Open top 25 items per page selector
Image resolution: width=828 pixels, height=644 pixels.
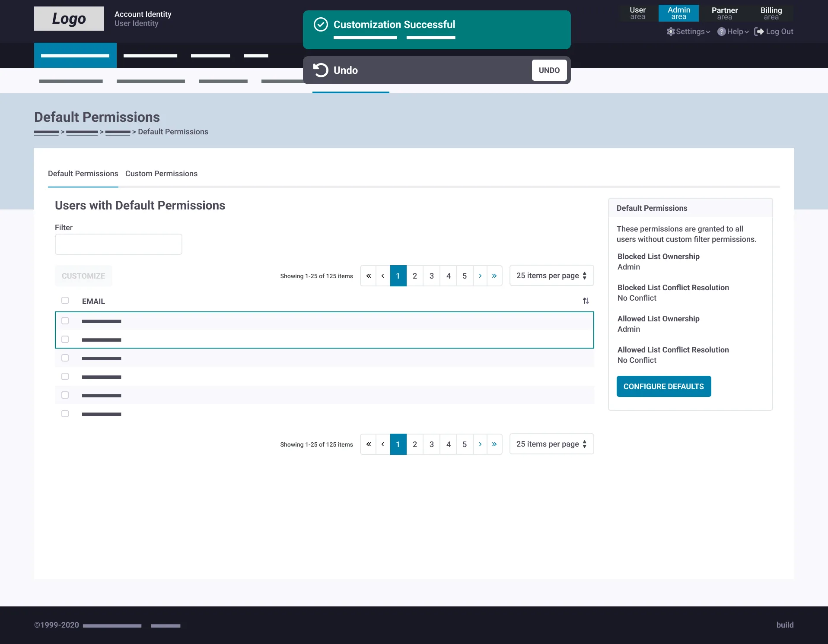551,276
